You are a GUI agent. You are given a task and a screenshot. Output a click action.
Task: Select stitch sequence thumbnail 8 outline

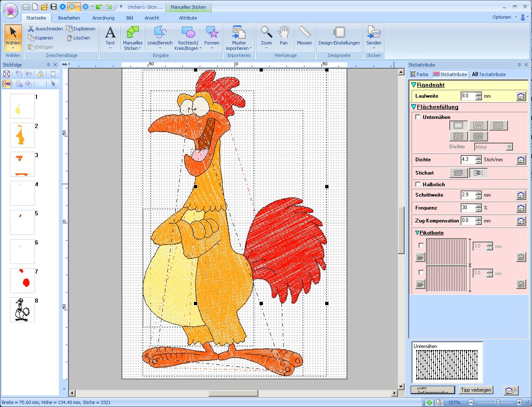click(x=22, y=310)
